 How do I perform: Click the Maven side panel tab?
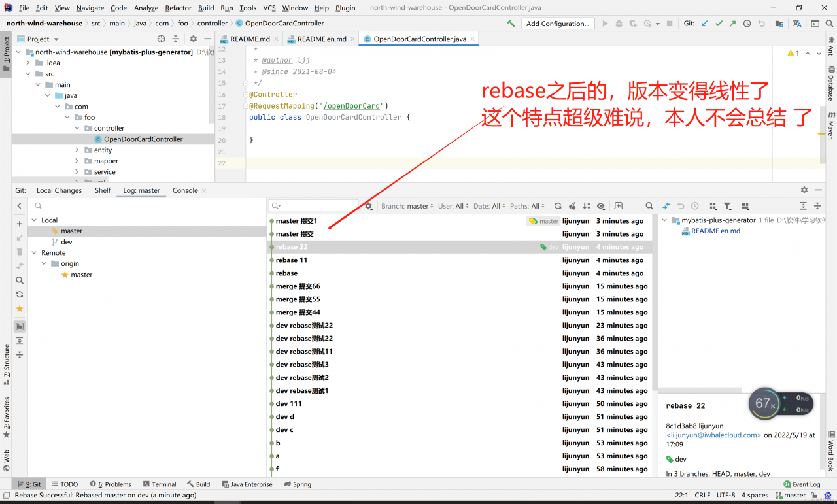(x=831, y=126)
